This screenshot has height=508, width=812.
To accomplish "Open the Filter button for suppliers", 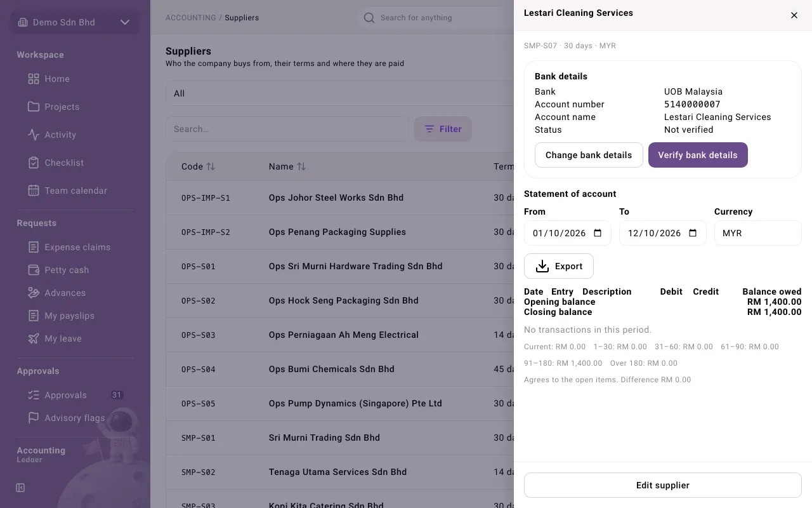I will (443, 129).
